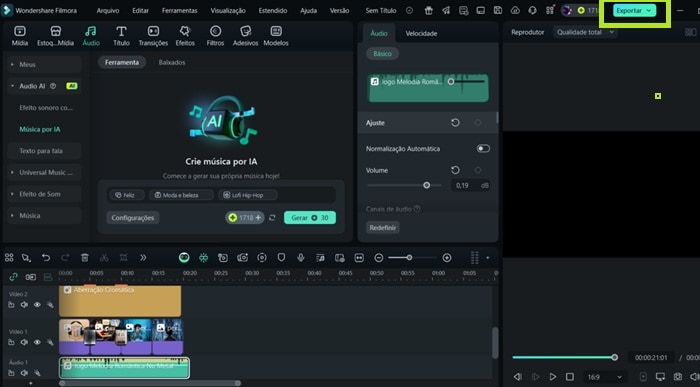The height and width of the screenshot is (387, 700).
Task: Toggle visibility eye of Vídeo 2 track
Action: click(x=37, y=304)
